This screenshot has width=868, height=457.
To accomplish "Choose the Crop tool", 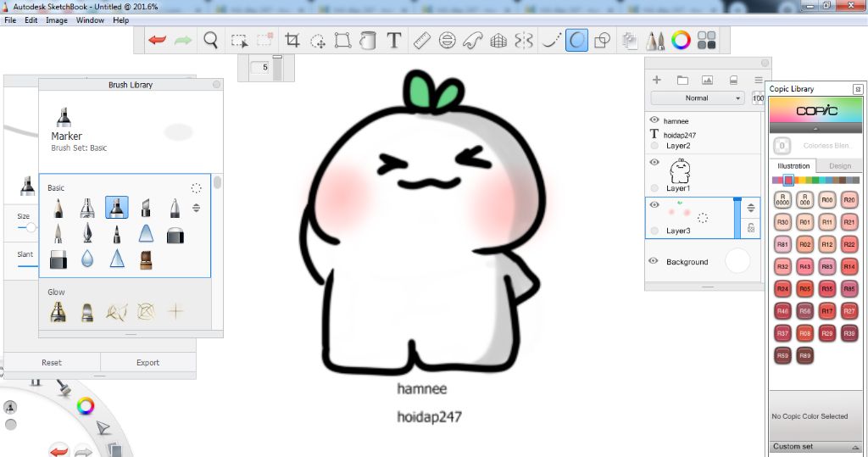I will [x=292, y=40].
